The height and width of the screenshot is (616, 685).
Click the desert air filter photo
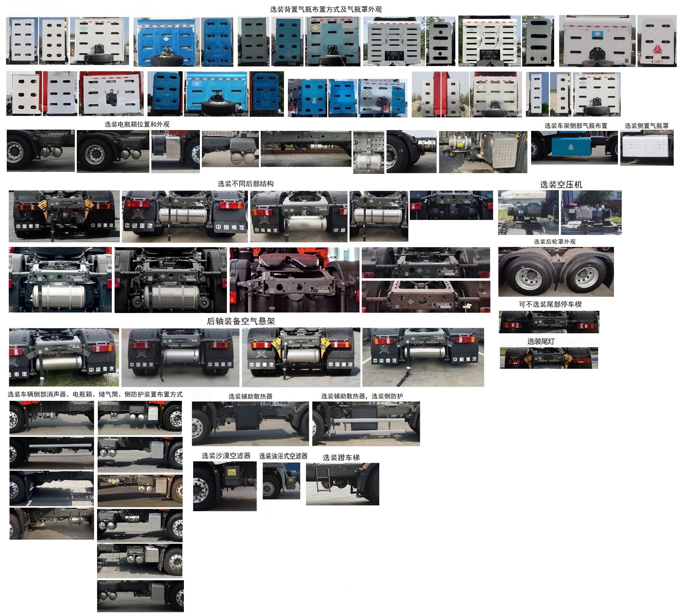[225, 486]
